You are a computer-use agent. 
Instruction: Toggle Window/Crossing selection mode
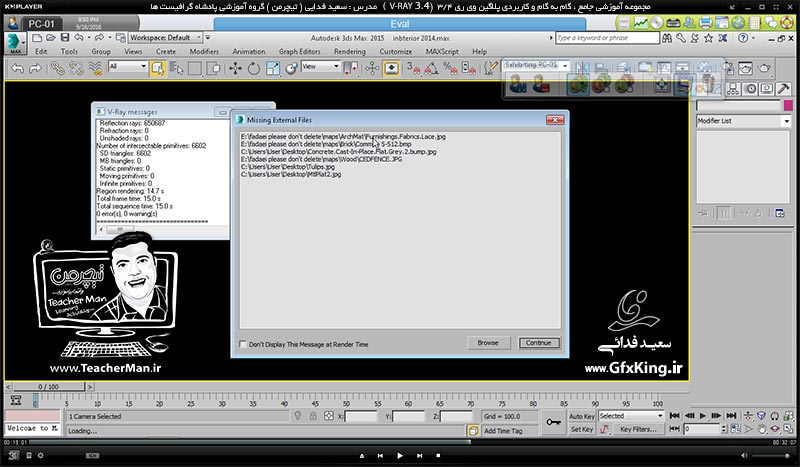[214, 68]
